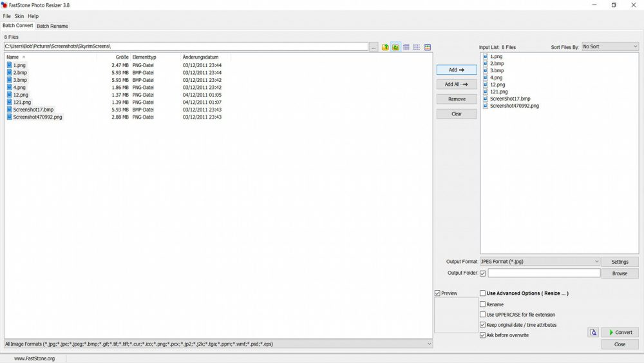The height and width of the screenshot is (363, 644).
Task: Toggle Keep original date / time attributes
Action: coord(482,325)
